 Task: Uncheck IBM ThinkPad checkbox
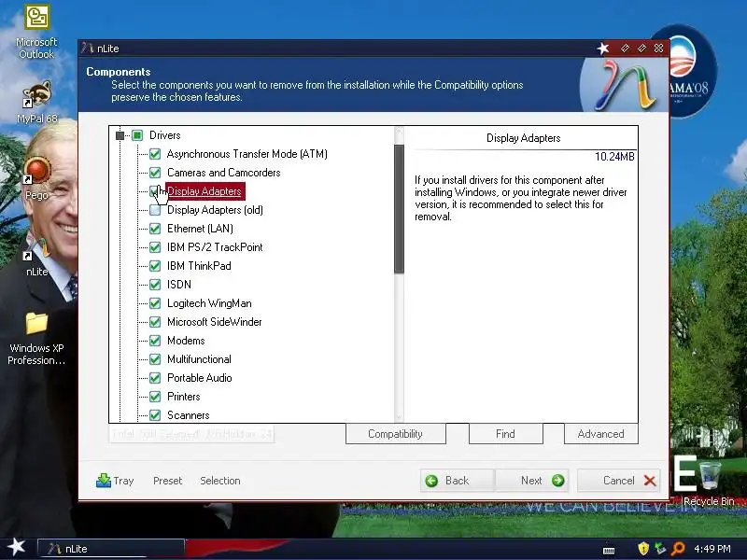tap(155, 266)
